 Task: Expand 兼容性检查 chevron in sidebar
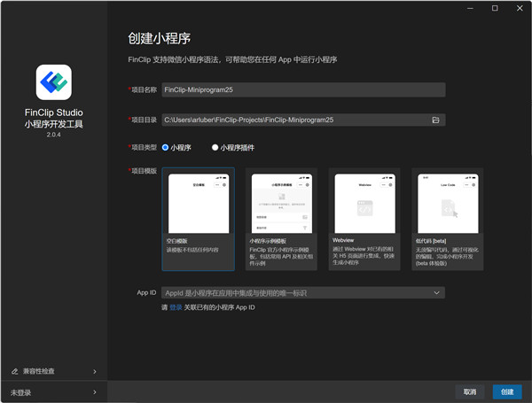point(95,372)
